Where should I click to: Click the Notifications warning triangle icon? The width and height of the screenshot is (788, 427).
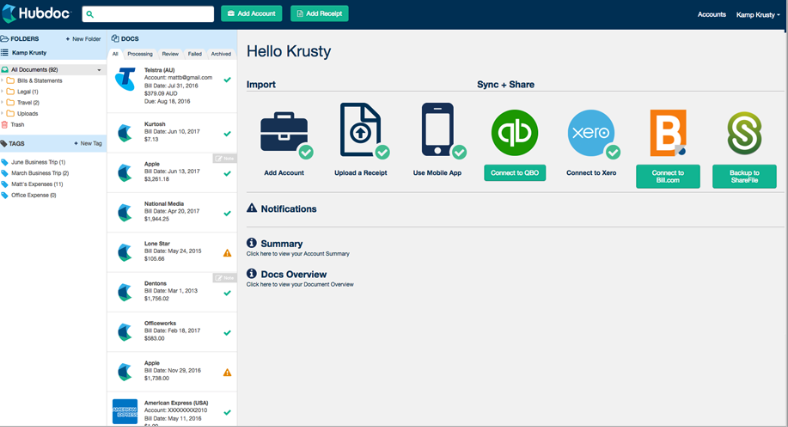pos(252,208)
